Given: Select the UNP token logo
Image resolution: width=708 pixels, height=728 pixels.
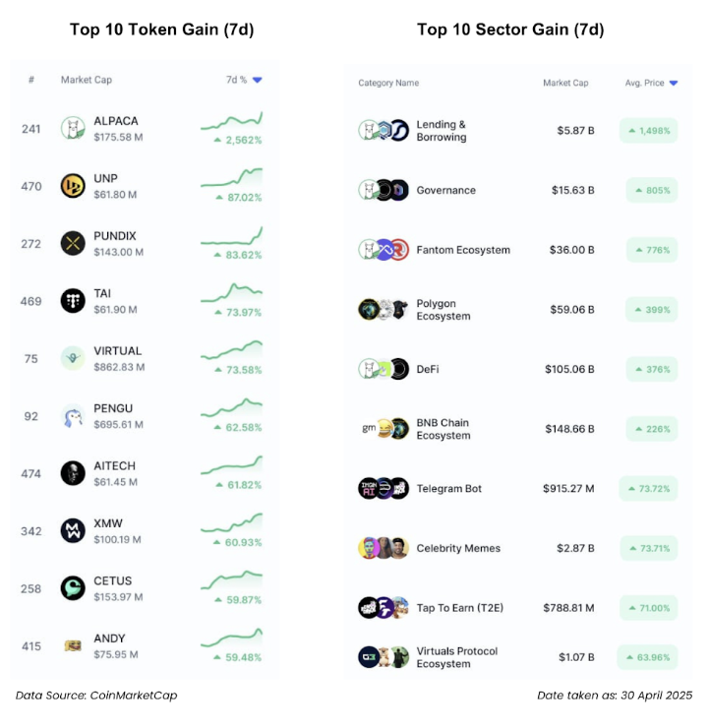Looking at the screenshot, I should pos(73,186).
